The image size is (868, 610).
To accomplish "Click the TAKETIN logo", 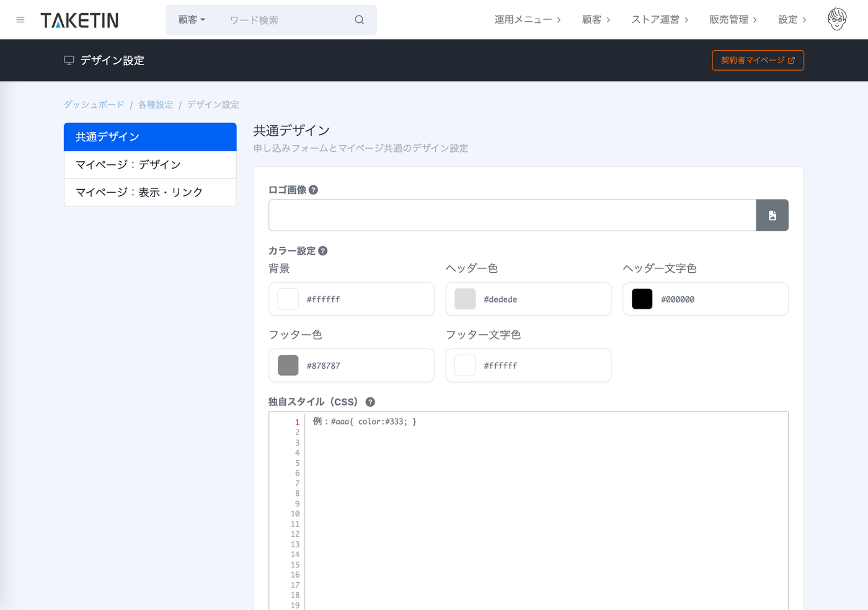I will click(x=79, y=20).
